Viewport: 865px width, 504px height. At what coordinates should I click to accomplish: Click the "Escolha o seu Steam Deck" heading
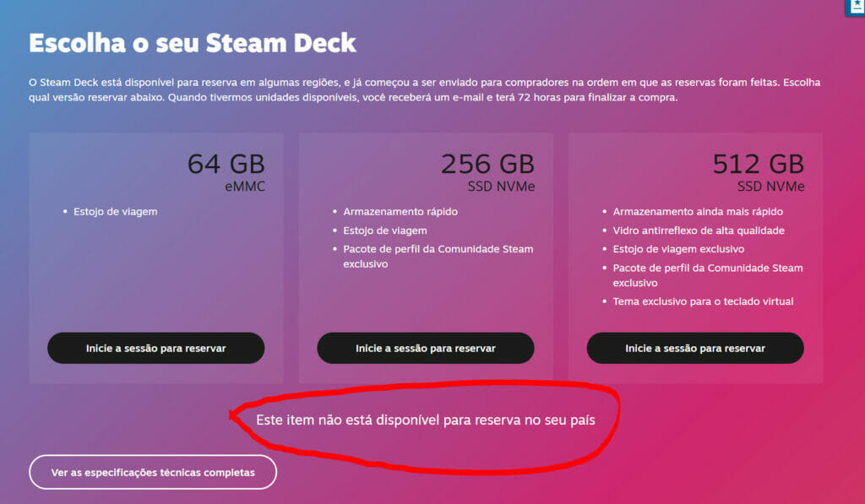pos(193,43)
